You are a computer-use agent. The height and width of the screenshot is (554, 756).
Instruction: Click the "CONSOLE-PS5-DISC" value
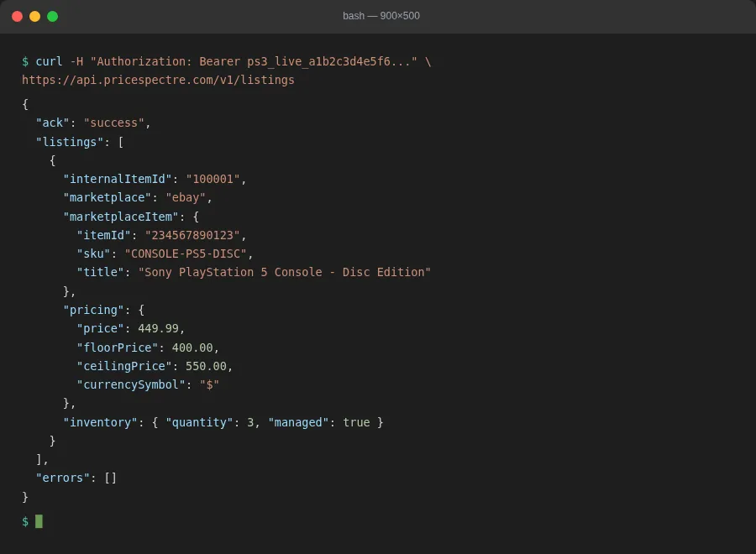tap(186, 253)
